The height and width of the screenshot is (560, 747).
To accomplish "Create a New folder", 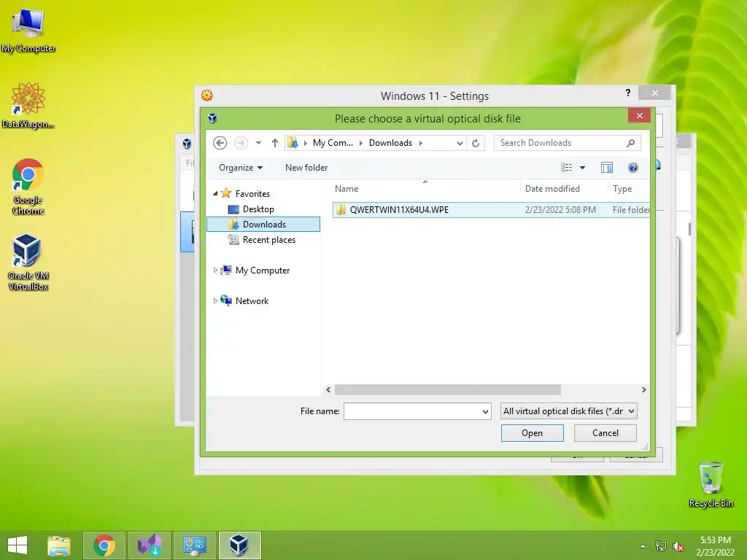I will [x=306, y=168].
